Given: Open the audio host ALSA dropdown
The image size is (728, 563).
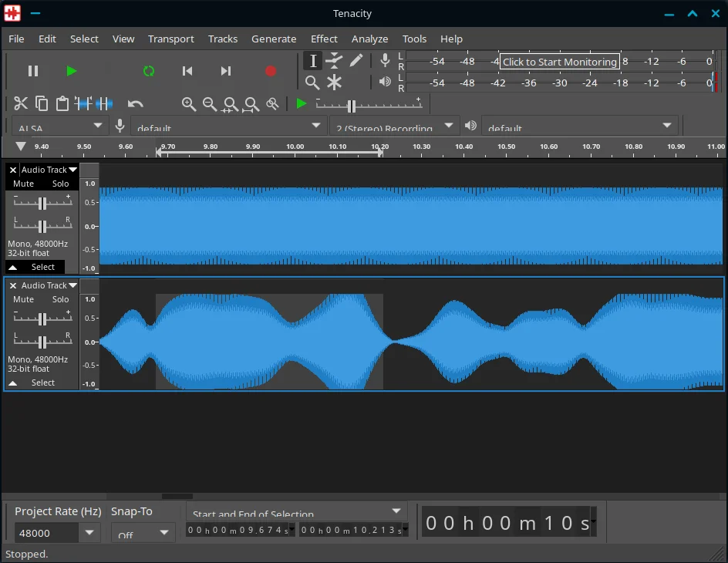Looking at the screenshot, I should pos(59,126).
